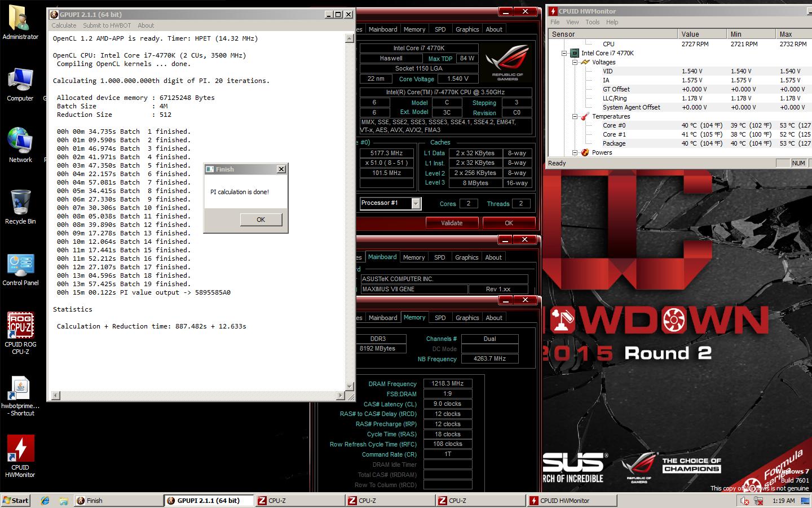
Task: Open the Computer desktop icon
Action: pyautogui.click(x=20, y=84)
